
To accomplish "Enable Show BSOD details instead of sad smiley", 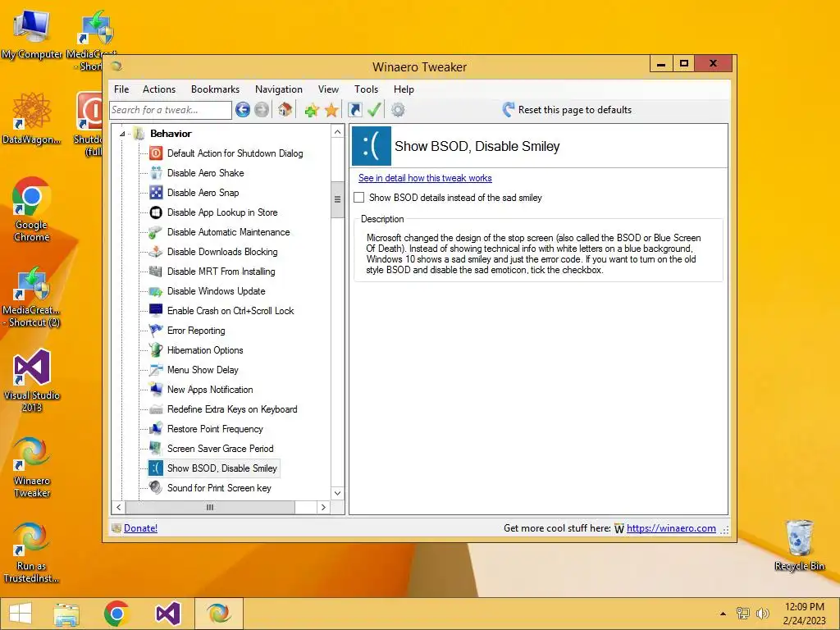I will [x=359, y=198].
